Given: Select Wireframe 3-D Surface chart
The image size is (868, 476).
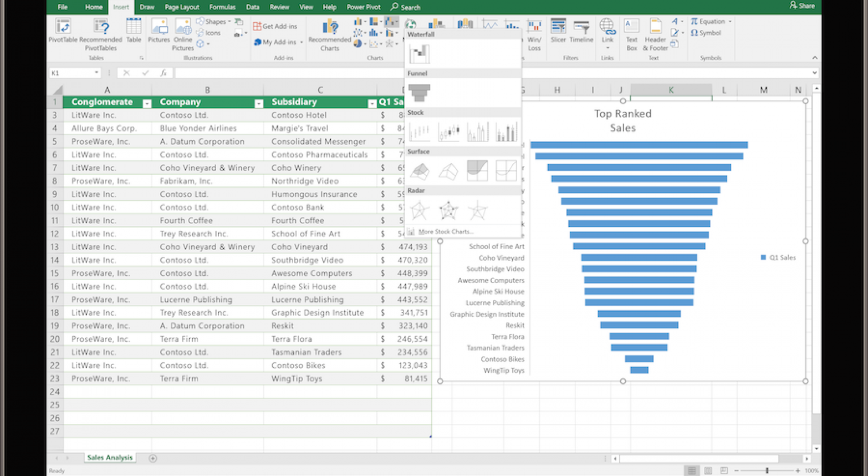Looking at the screenshot, I should click(x=448, y=171).
